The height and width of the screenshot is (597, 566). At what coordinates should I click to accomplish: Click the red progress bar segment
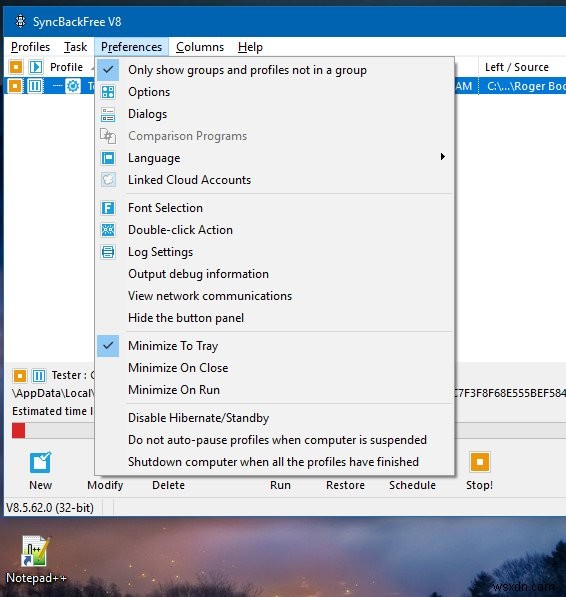point(18,431)
